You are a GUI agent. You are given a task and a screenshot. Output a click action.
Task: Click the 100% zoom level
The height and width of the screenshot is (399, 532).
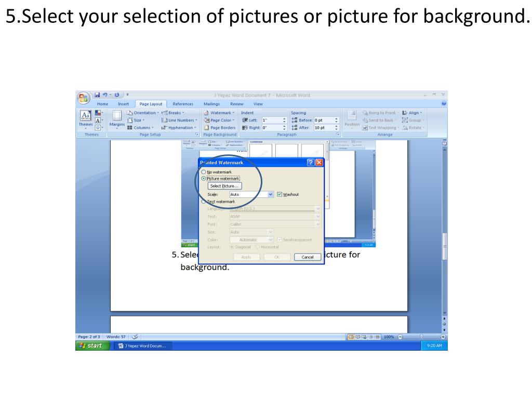tap(389, 337)
